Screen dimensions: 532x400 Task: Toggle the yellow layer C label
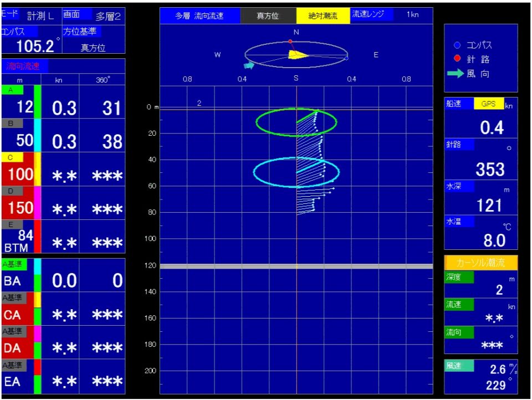coord(12,157)
